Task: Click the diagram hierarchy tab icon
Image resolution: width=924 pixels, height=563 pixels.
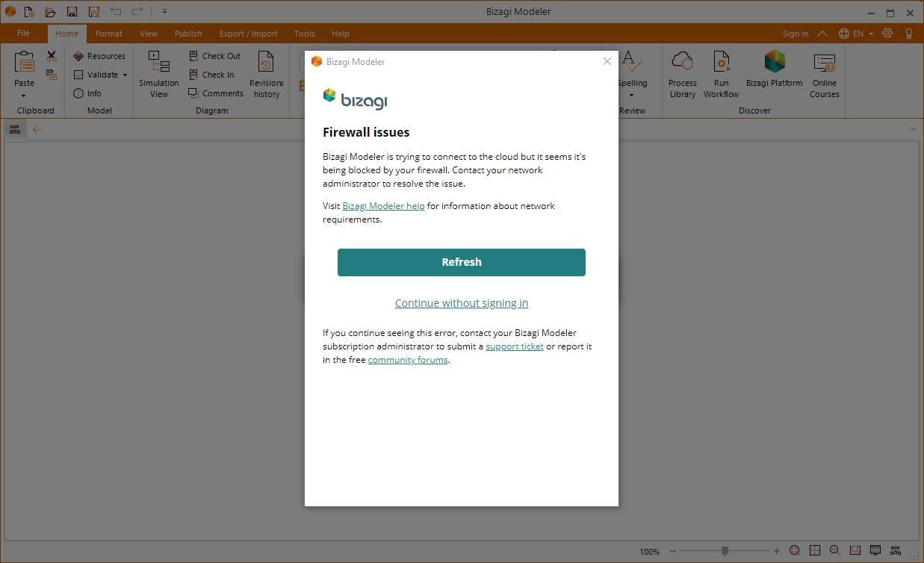Action: (14, 130)
